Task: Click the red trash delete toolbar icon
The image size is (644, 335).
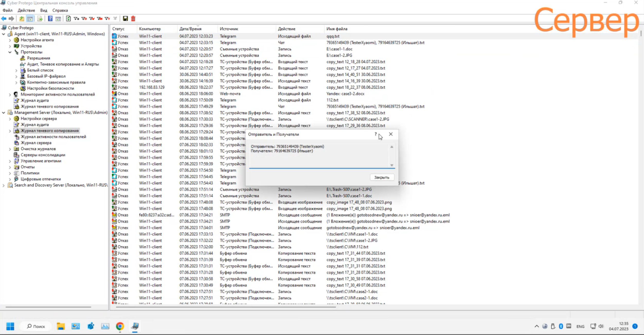Action: pos(133,18)
